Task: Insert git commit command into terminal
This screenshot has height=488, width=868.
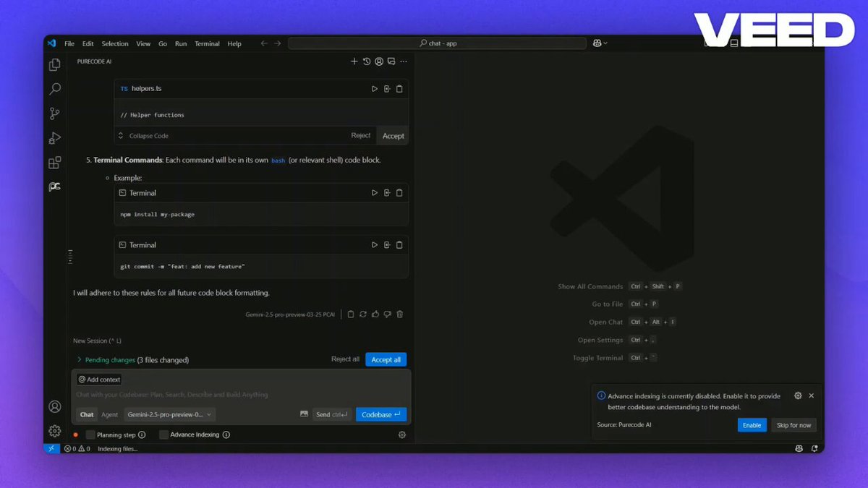Action: [387, 245]
